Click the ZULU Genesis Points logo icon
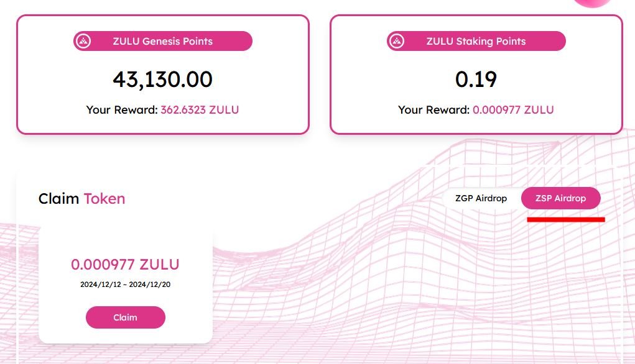Screen dimensions: 635x364 [x=83, y=42]
